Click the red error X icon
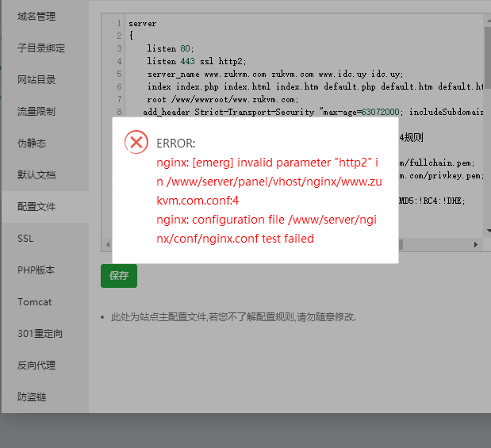This screenshot has height=448, width=491. 136,142
